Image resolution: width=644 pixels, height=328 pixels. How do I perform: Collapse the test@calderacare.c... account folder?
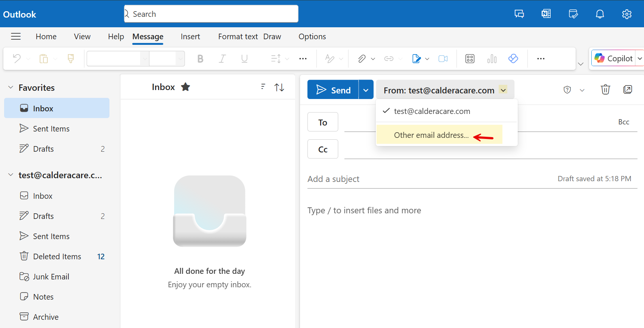(11, 175)
